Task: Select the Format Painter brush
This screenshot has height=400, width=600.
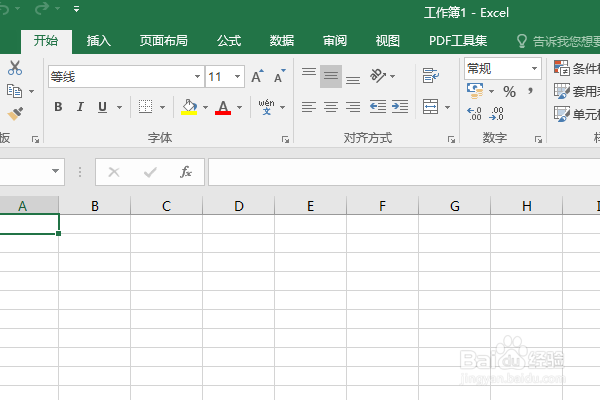Action: (x=15, y=114)
